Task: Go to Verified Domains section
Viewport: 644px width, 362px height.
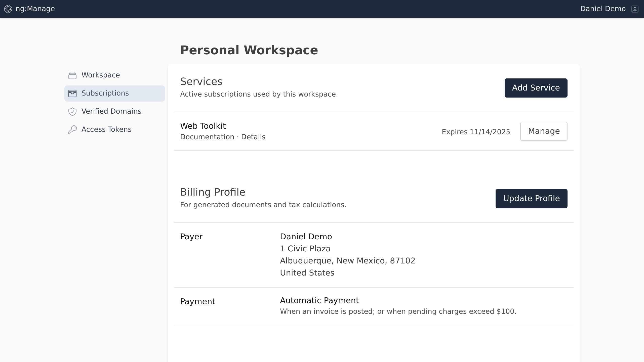Action: pyautogui.click(x=111, y=111)
